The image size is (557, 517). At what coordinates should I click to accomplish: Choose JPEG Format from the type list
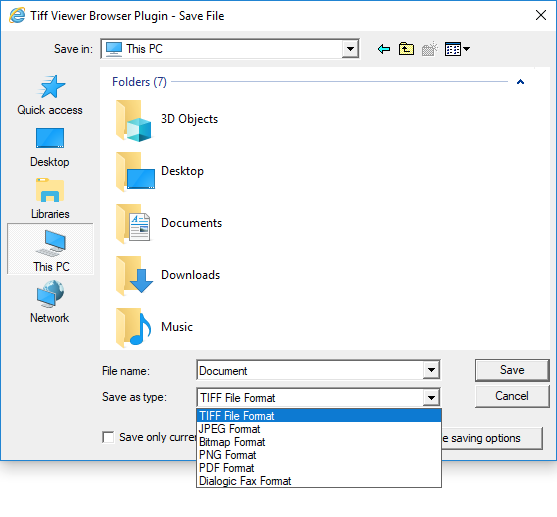click(319, 429)
